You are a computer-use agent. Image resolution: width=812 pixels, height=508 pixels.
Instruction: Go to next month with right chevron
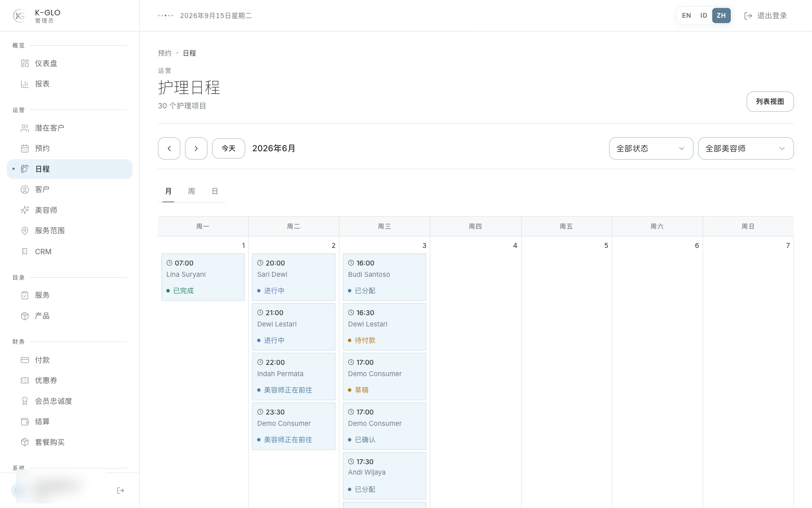click(x=196, y=149)
